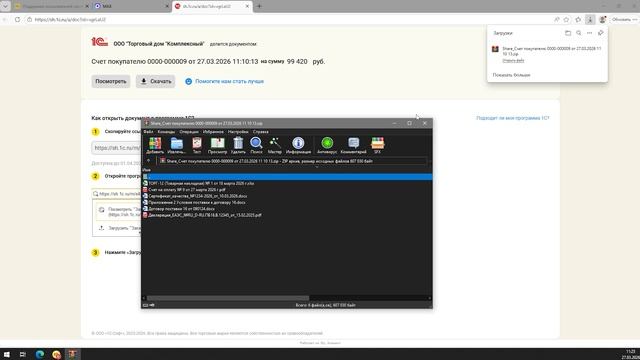Click the SFX self-extracting archive icon
This screenshot has height=360, width=640.
(x=378, y=145)
